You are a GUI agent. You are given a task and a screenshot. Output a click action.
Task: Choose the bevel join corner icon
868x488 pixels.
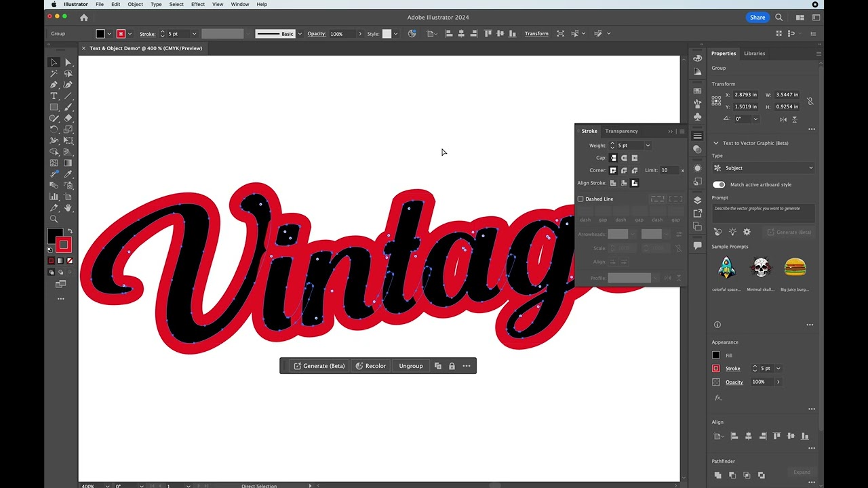coord(635,170)
